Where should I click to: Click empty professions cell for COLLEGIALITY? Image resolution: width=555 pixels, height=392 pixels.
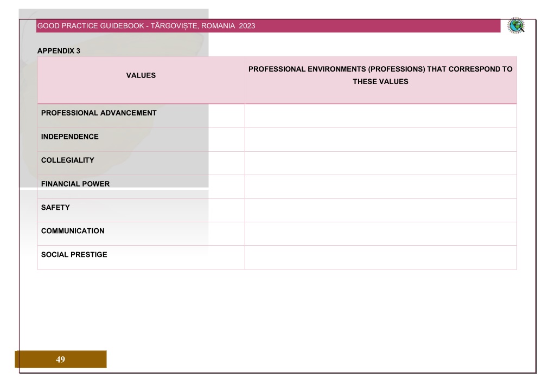(380, 163)
